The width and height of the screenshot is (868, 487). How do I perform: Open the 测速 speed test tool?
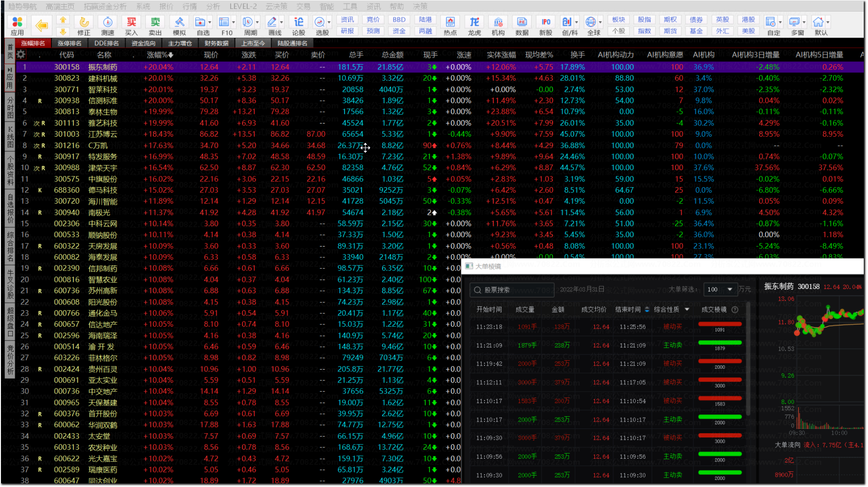click(108, 25)
